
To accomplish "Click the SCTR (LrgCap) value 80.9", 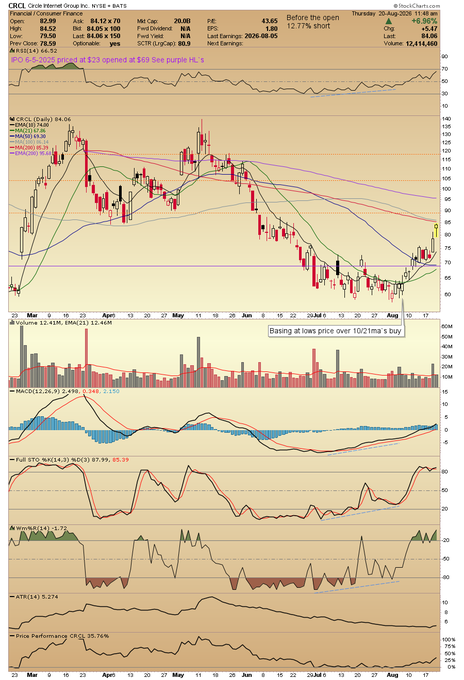I will (184, 43).
